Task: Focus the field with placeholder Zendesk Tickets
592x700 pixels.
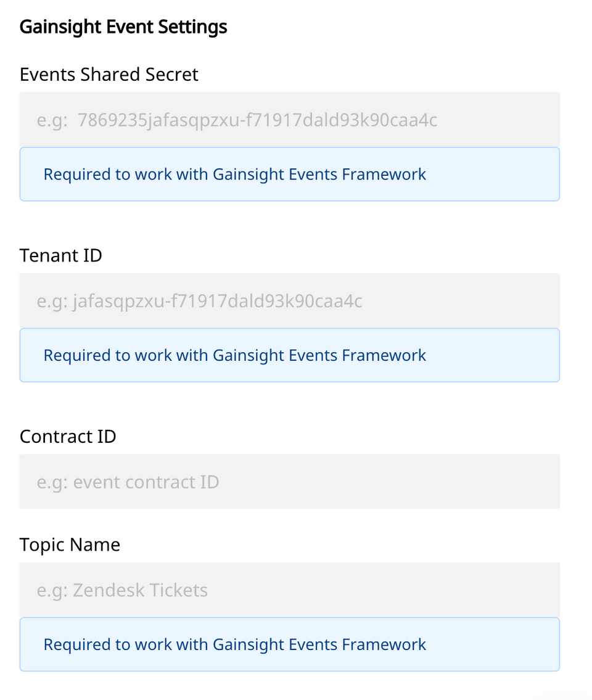Action: click(290, 590)
